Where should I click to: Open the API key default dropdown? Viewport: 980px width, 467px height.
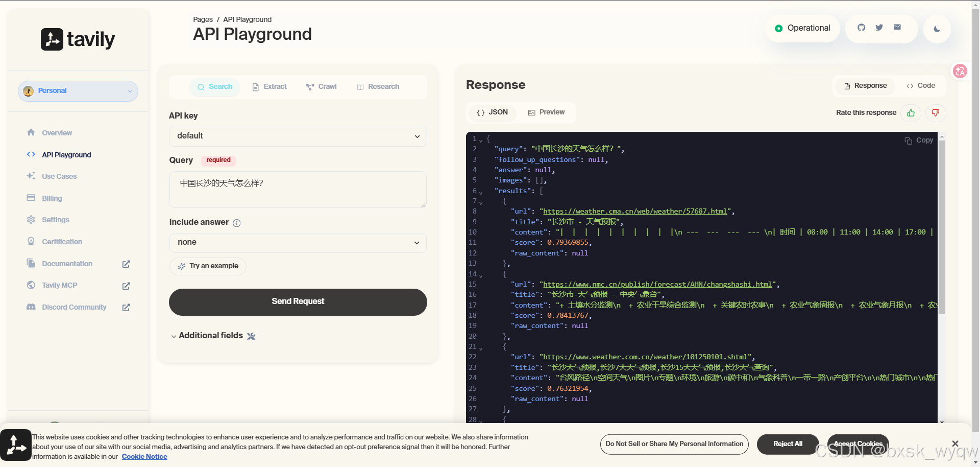[x=298, y=136]
